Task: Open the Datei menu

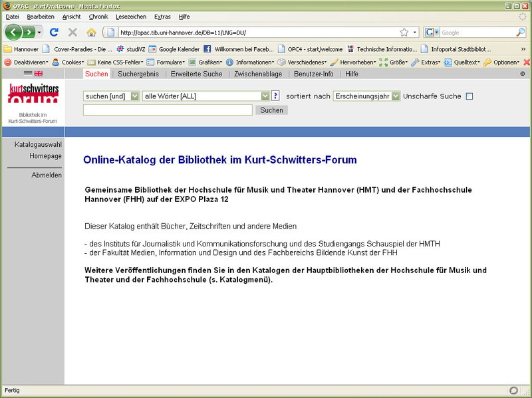Action: point(12,17)
